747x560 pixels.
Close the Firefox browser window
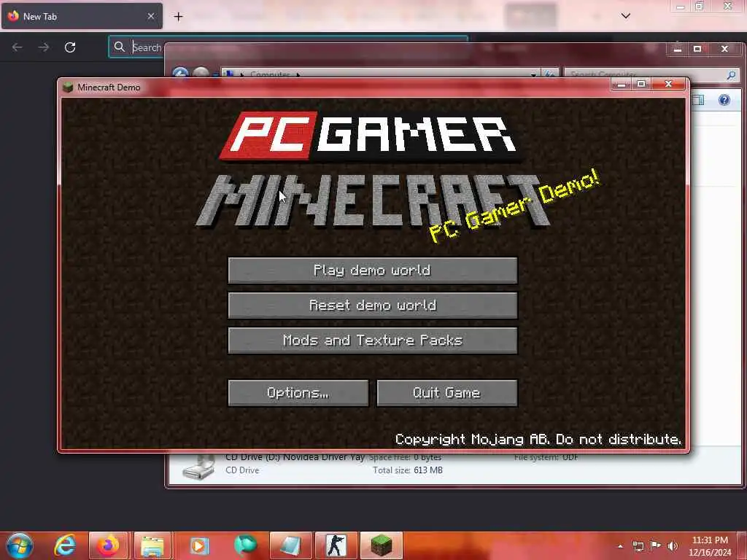[727, 6]
